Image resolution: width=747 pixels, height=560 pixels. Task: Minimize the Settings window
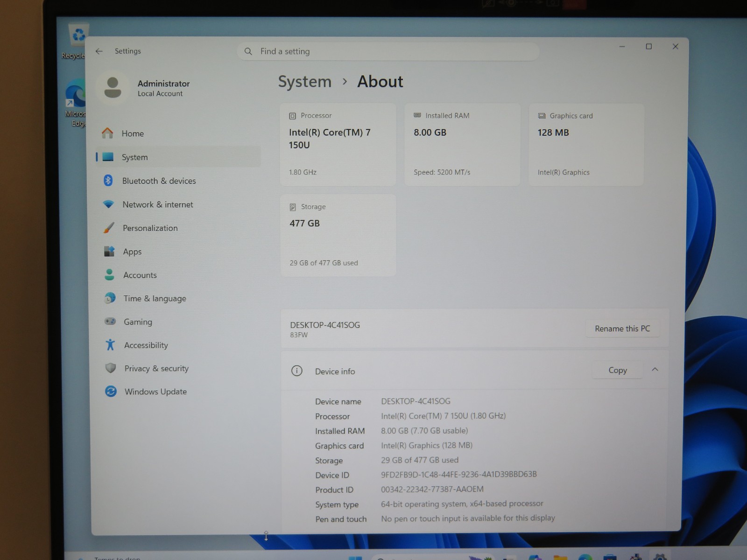[x=622, y=47]
